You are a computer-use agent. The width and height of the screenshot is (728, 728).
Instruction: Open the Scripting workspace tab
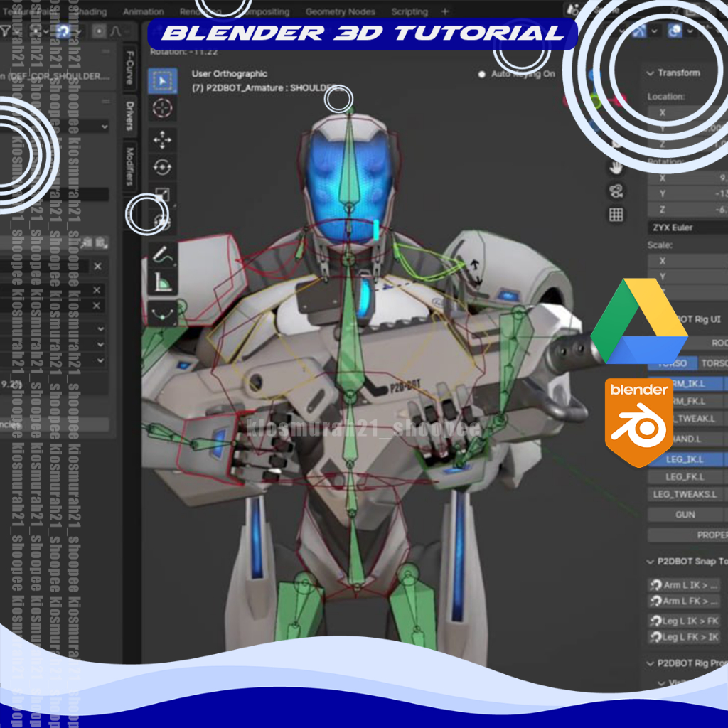(409, 11)
